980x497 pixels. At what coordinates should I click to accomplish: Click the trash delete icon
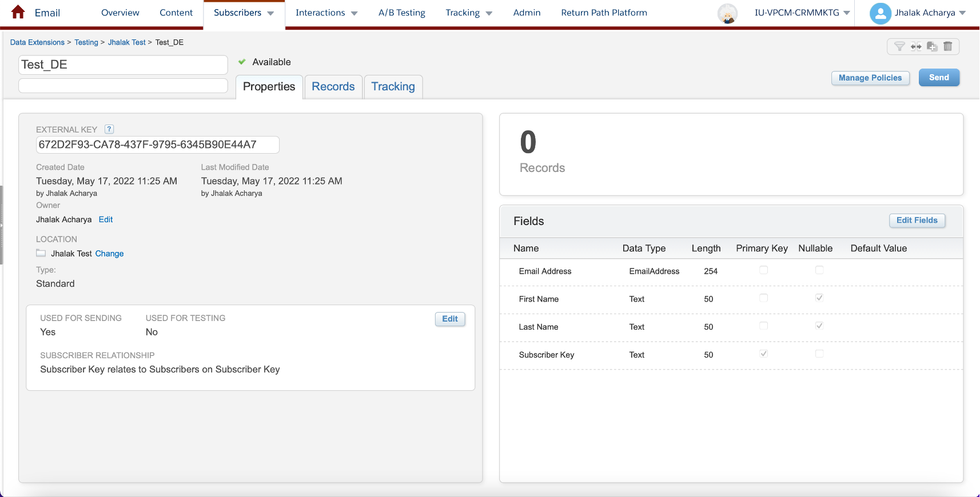click(x=947, y=46)
